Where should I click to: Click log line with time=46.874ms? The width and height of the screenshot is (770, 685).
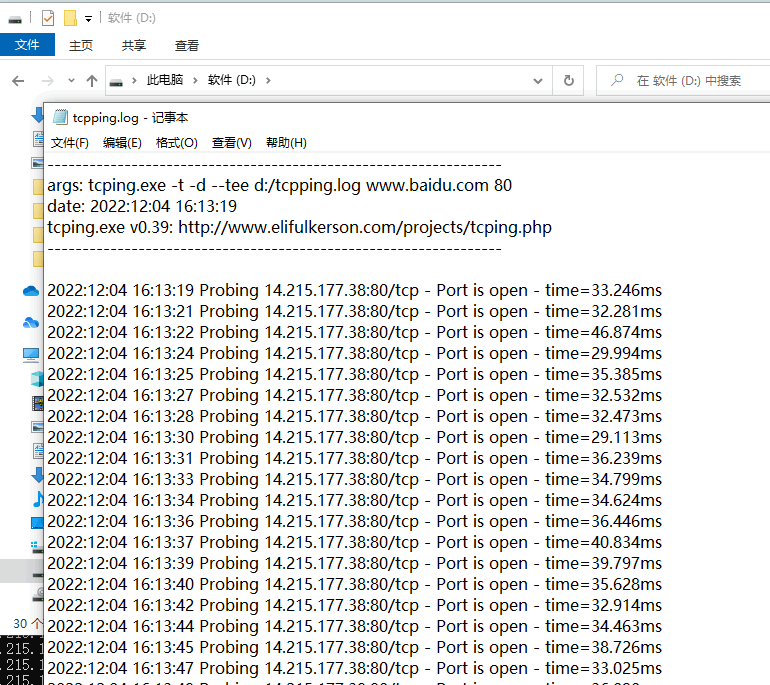(355, 332)
